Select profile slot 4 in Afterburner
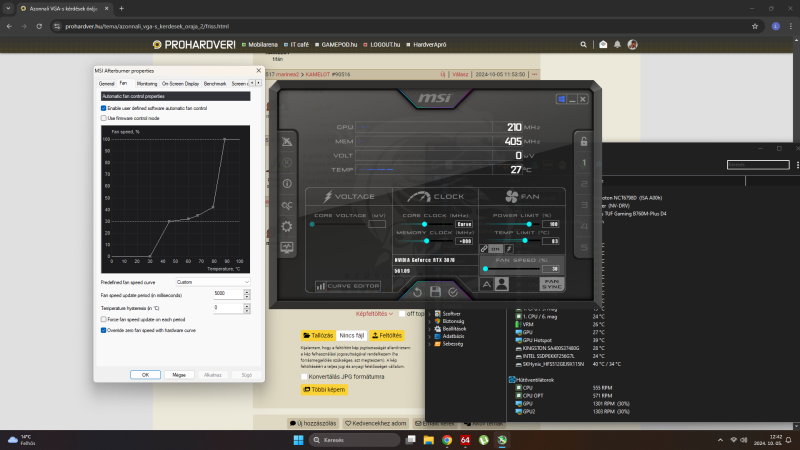This screenshot has width=800, height=450. pyautogui.click(x=584, y=226)
